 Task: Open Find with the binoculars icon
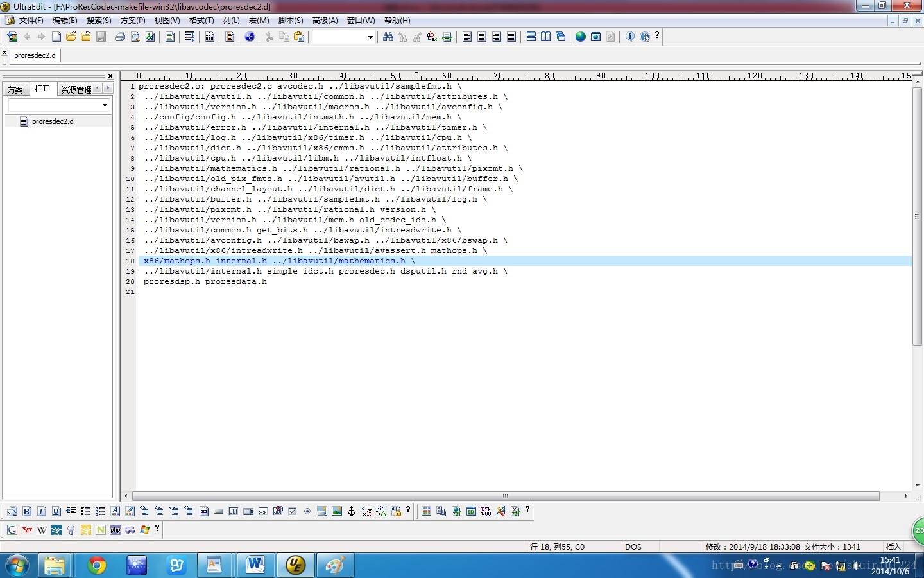tap(388, 37)
